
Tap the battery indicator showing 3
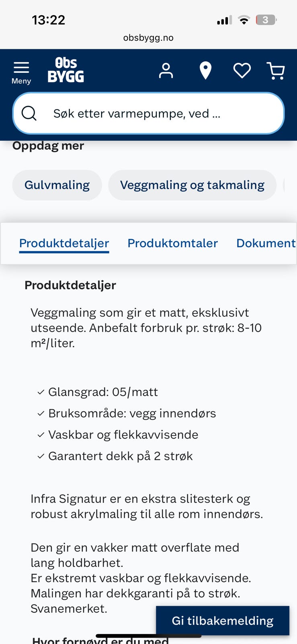266,19
